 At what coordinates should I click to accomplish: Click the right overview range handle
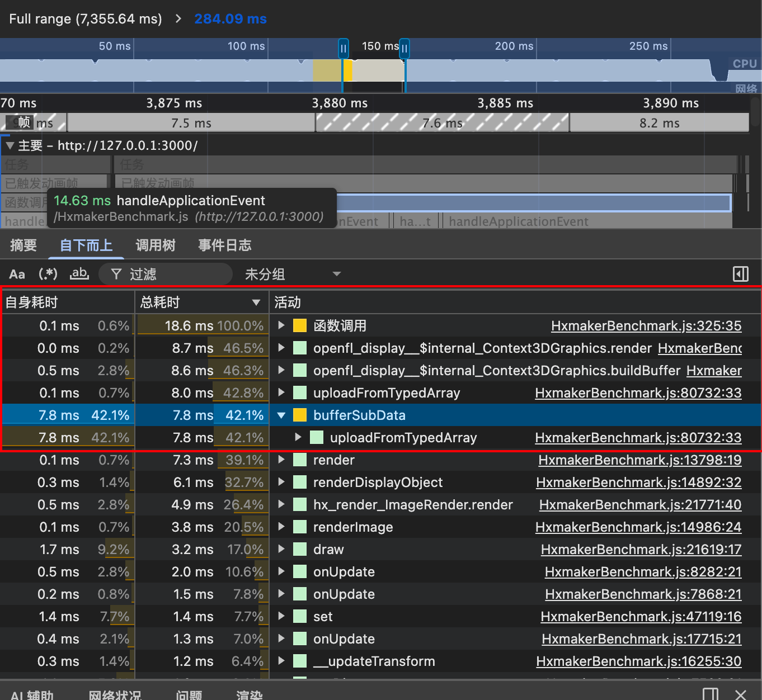coord(404,49)
